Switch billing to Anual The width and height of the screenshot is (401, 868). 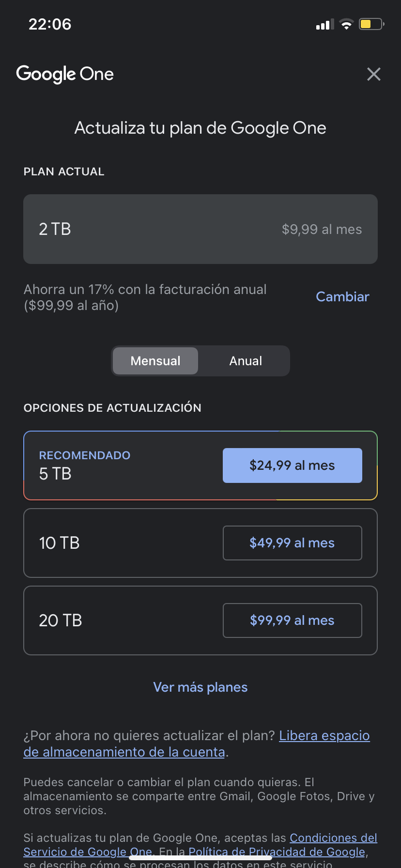[246, 361]
